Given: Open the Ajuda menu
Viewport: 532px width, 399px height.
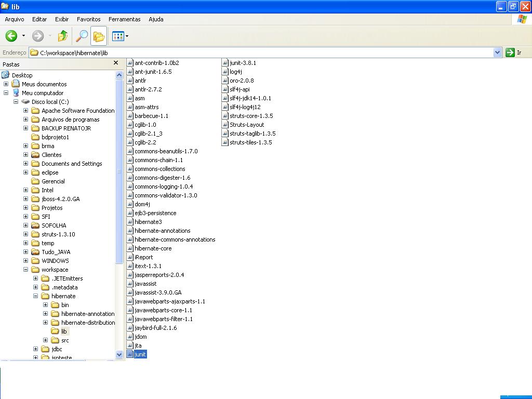Looking at the screenshot, I should (156, 19).
